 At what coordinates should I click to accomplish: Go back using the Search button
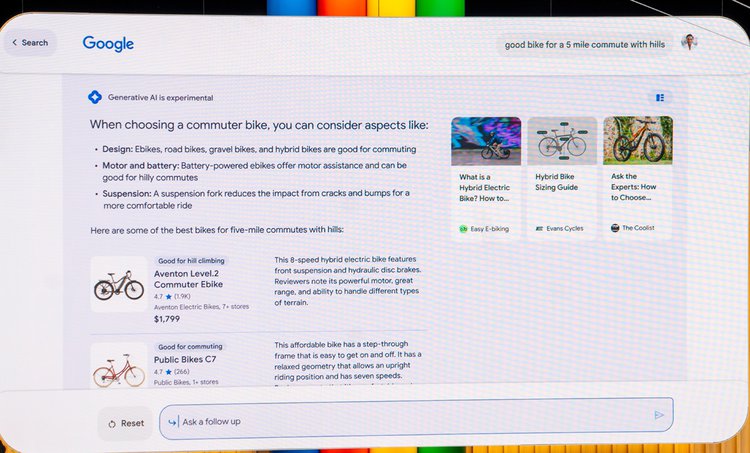(x=30, y=43)
